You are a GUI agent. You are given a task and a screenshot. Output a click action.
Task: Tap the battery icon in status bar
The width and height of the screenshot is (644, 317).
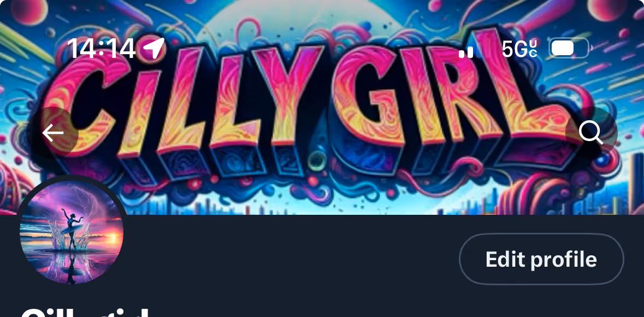569,48
